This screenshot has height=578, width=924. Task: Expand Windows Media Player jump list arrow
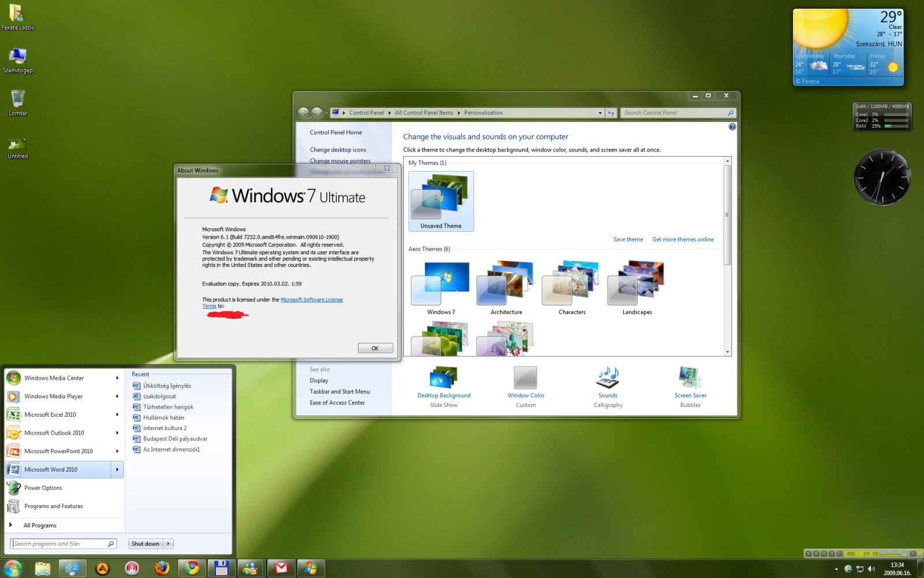click(117, 397)
